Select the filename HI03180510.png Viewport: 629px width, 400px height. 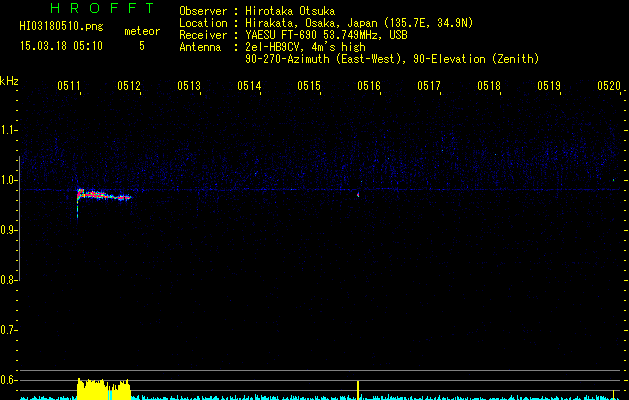pyautogui.click(x=61, y=27)
